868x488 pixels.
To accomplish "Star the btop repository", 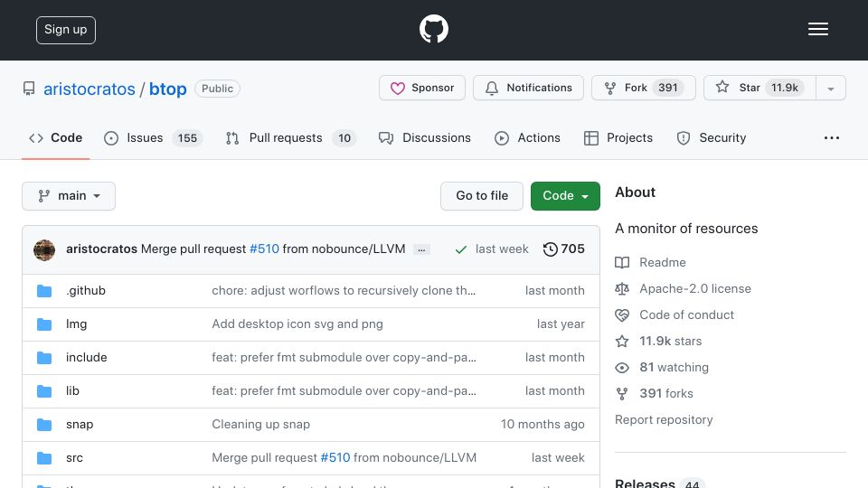I will 759,88.
